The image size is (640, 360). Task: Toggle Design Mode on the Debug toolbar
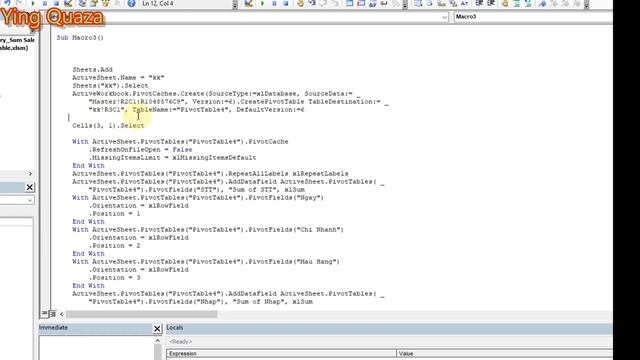(x=249, y=3)
